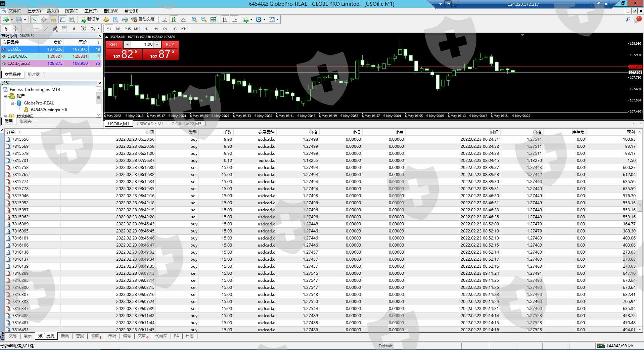Image resolution: width=644 pixels, height=350 pixels.
Task: Select the crosshair cursor tool
Action: coord(15,29)
